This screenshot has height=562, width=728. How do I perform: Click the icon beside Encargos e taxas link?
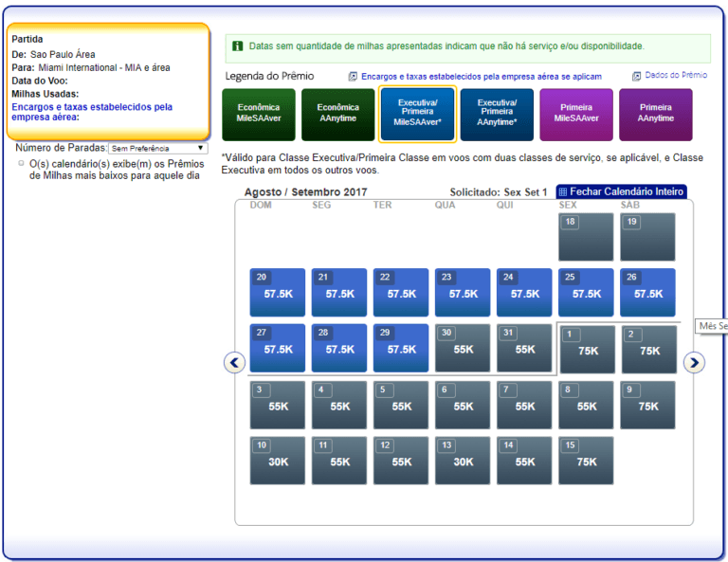(353, 77)
